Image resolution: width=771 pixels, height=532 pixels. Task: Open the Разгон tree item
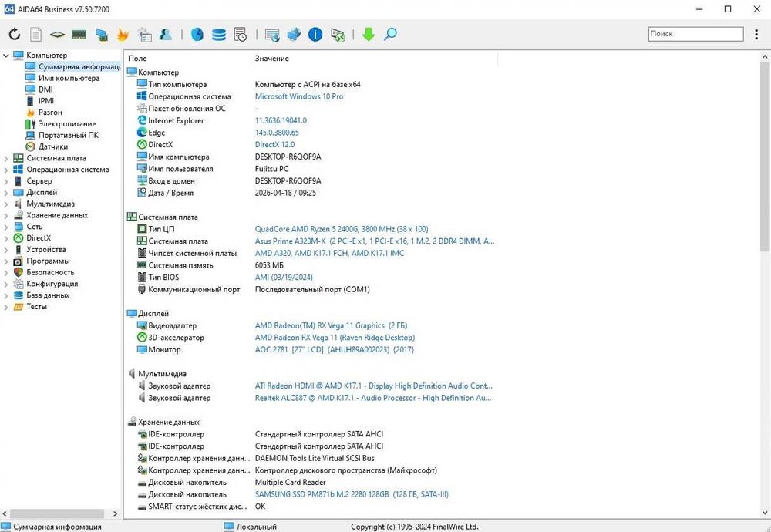click(50, 113)
